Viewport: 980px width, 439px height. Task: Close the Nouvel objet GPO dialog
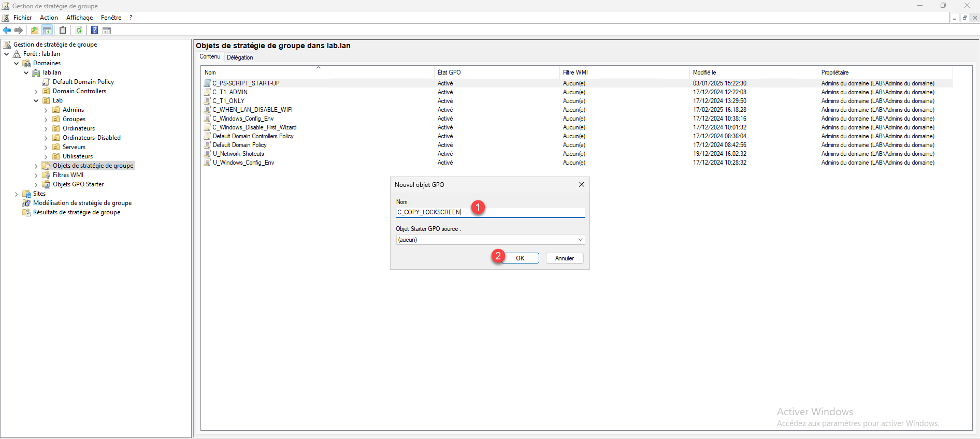(x=581, y=184)
